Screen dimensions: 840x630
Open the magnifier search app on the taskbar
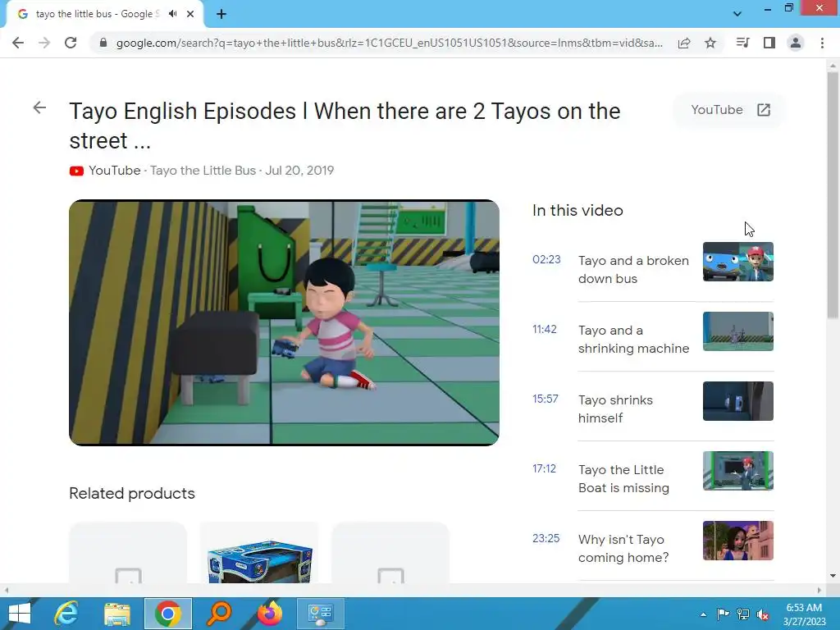218,614
